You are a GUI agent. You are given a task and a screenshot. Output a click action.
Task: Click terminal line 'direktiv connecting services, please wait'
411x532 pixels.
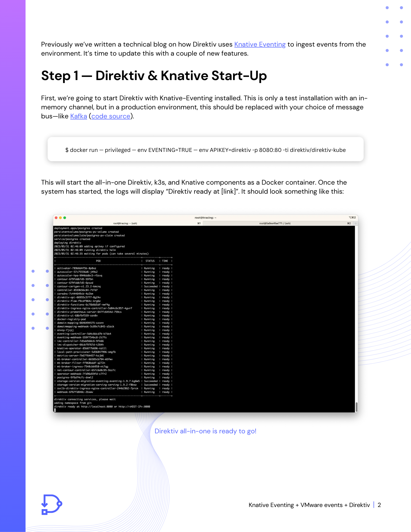(x=85, y=399)
